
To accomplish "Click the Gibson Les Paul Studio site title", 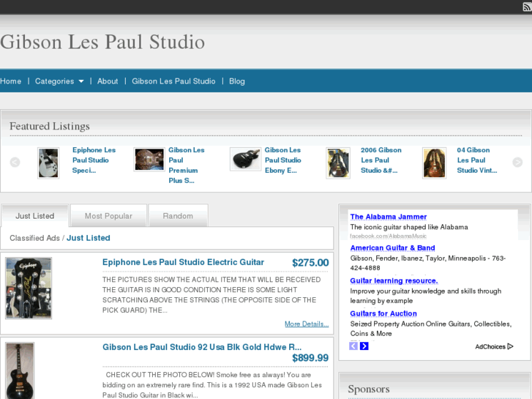I will point(102,42).
